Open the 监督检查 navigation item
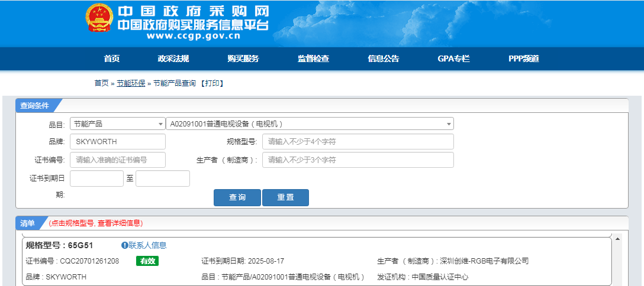The height and width of the screenshot is (286, 644). point(313,58)
